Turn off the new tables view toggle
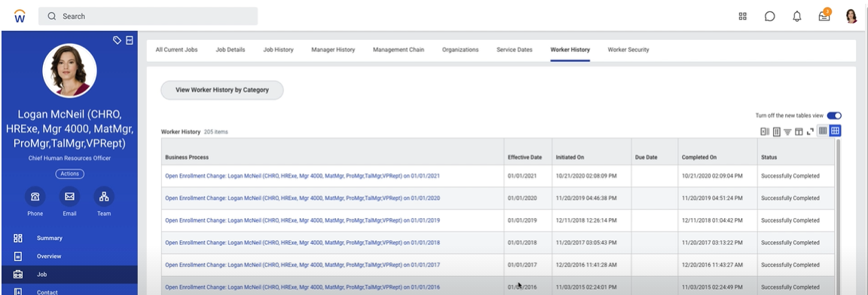This screenshot has width=868, height=295. (834, 115)
